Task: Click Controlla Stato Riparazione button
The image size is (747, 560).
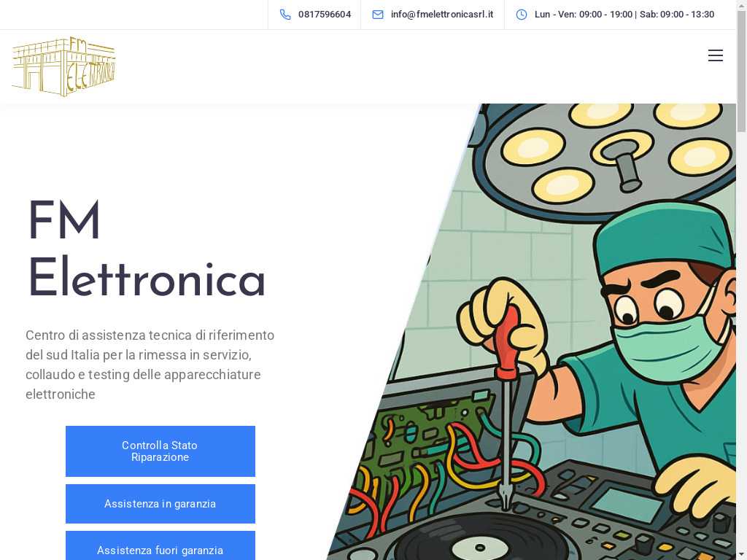Action: coord(160,451)
